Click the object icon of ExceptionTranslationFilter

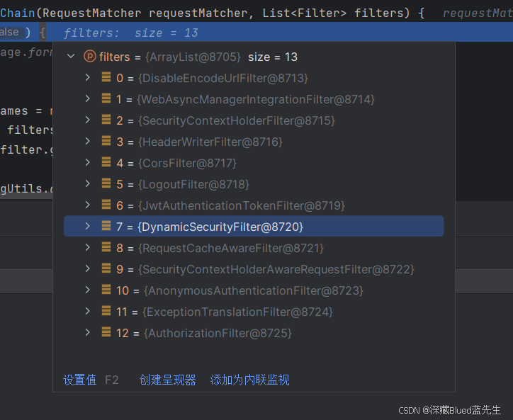106,311
